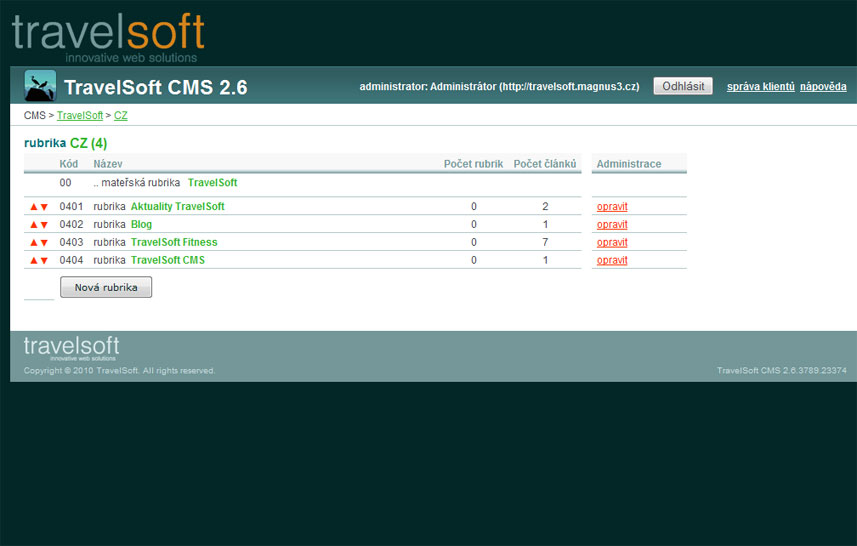Select code 00 of parent row
Screen dimensions: 857x546
pos(66,183)
